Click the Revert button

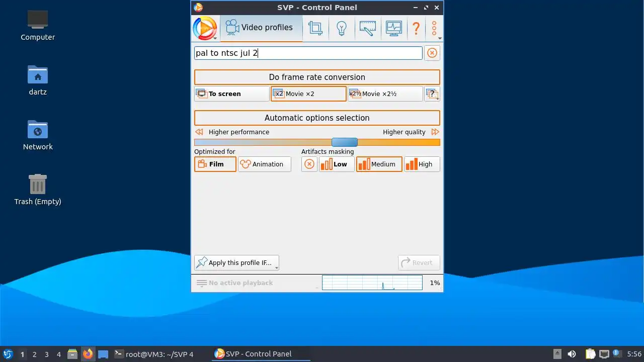pos(419,262)
